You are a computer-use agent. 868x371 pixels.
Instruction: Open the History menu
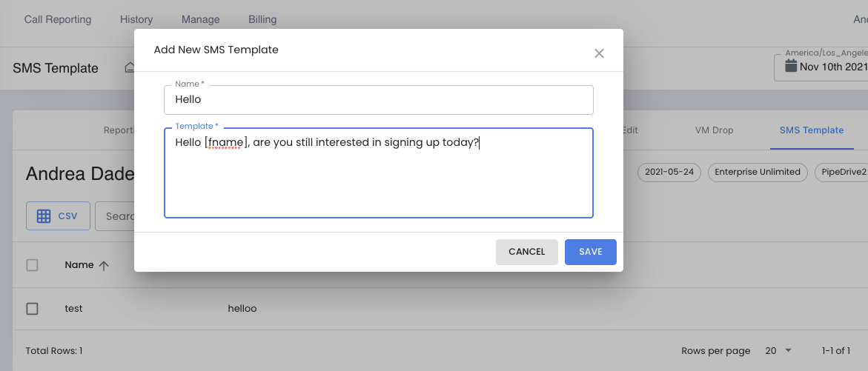[136, 19]
